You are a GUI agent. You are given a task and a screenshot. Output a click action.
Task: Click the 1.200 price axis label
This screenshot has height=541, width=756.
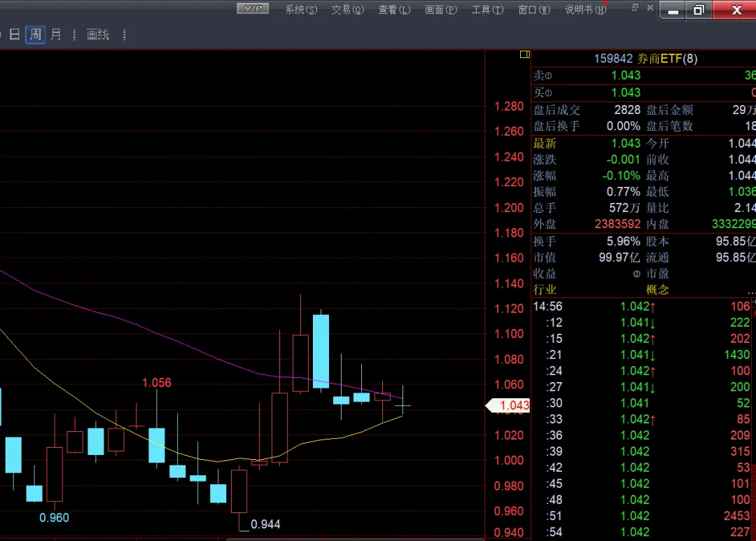click(509, 208)
